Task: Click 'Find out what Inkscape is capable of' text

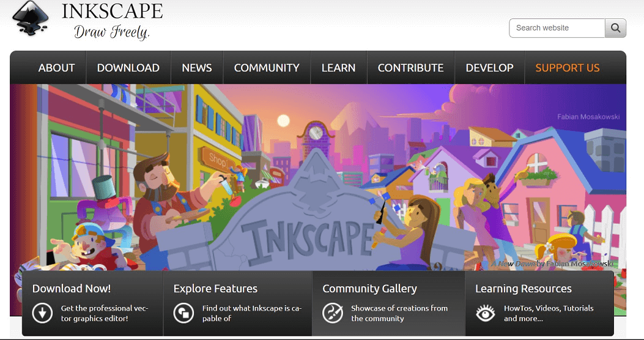Action: tap(252, 313)
